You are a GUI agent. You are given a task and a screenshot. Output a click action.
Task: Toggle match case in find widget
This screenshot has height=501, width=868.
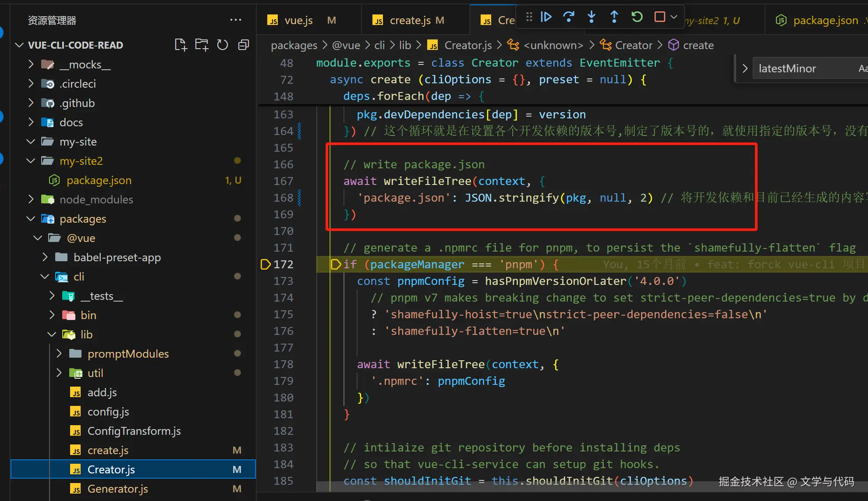[862, 68]
